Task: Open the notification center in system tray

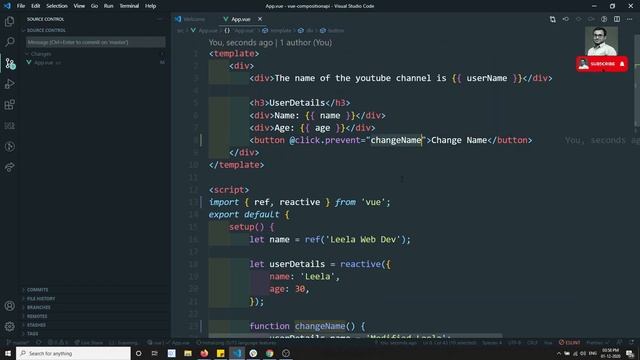Action: pyautogui.click(x=630, y=353)
